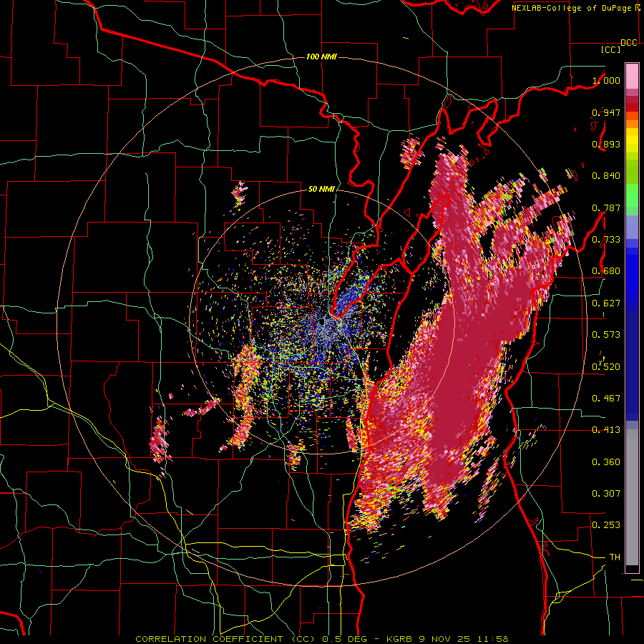Select the 0.680 scale label
The image size is (644, 644).
[606, 271]
